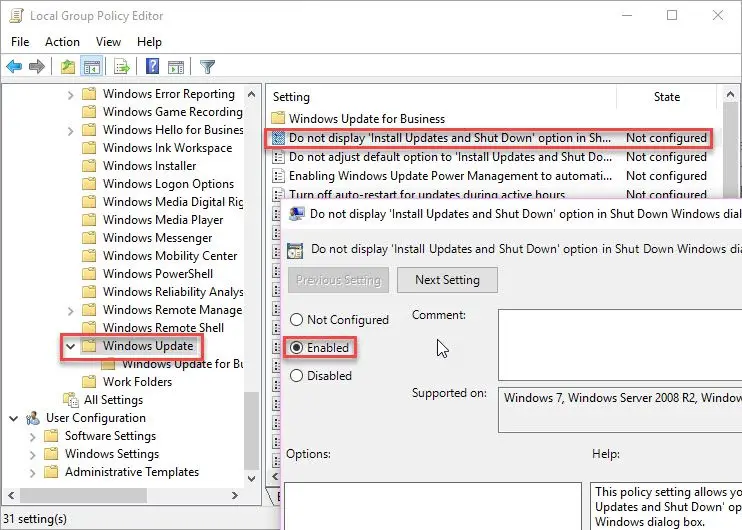This screenshot has width=742, height=530.
Task: Open the File menu
Action: tap(20, 42)
